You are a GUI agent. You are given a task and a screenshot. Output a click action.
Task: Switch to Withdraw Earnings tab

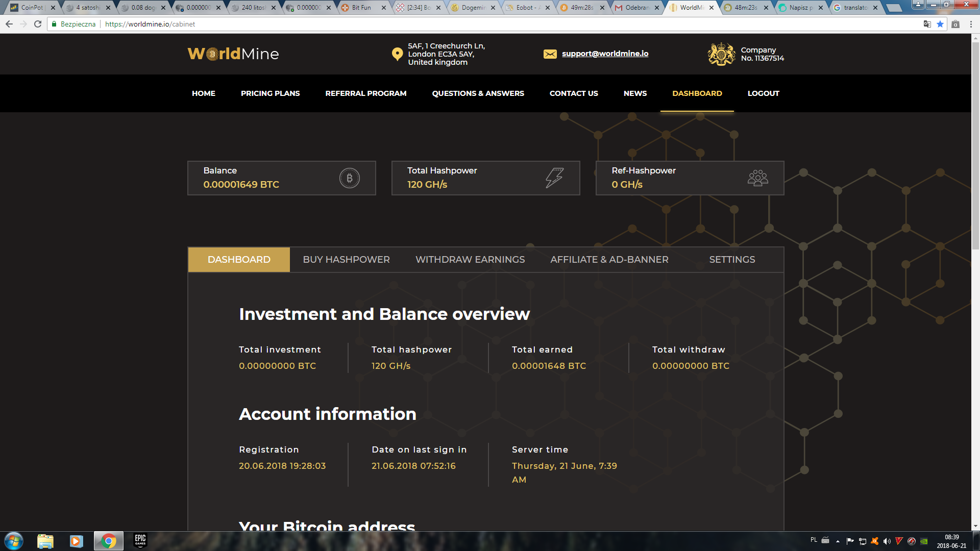click(x=470, y=260)
